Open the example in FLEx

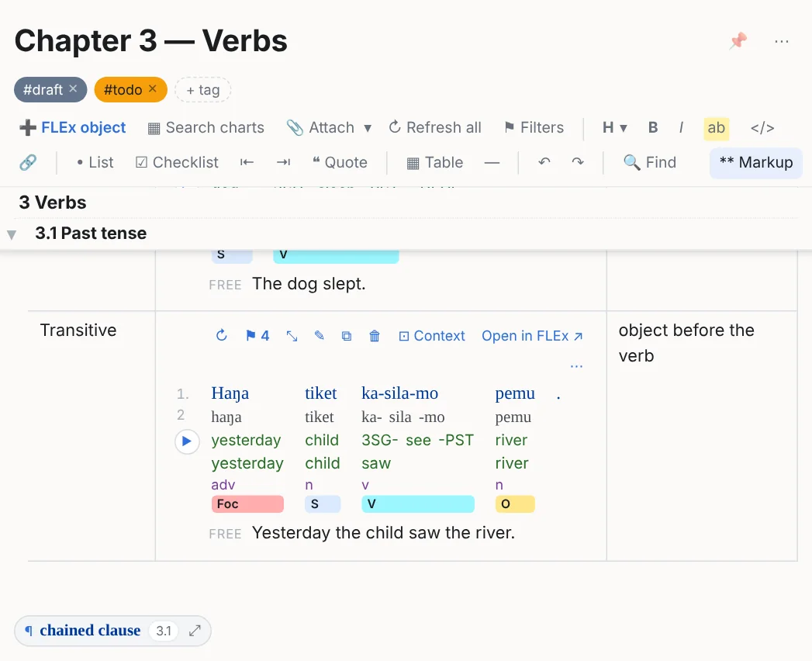(x=532, y=336)
